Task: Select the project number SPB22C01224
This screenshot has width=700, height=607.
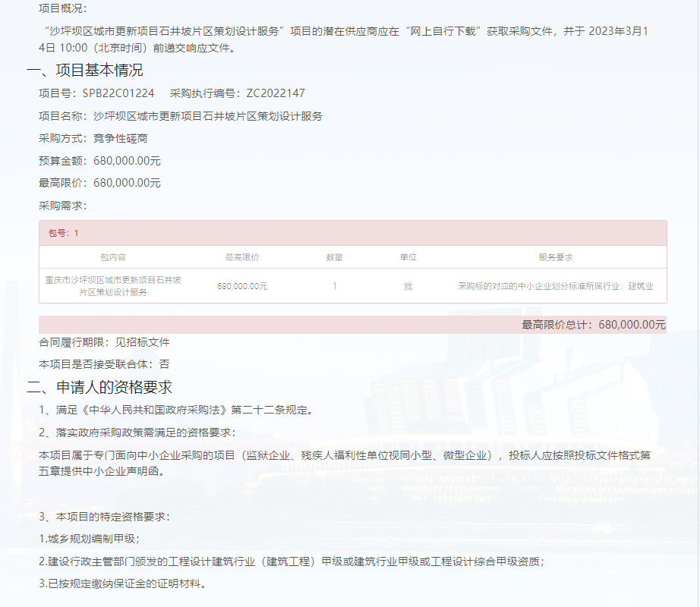Action: [x=118, y=93]
